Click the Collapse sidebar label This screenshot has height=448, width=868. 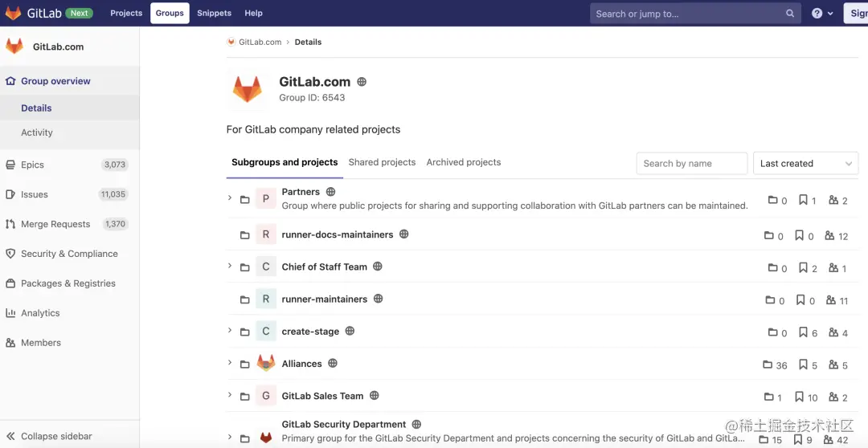tap(56, 437)
